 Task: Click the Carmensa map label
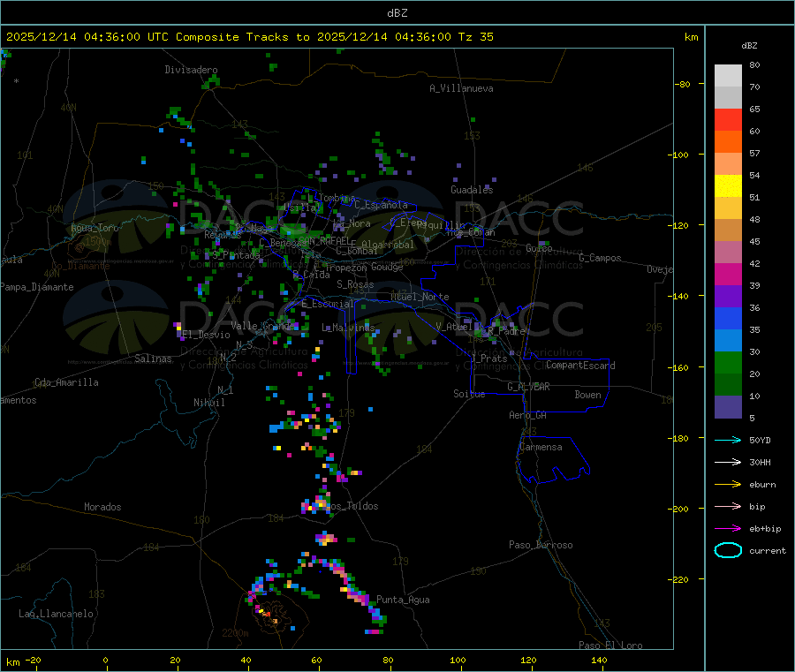pyautogui.click(x=541, y=447)
